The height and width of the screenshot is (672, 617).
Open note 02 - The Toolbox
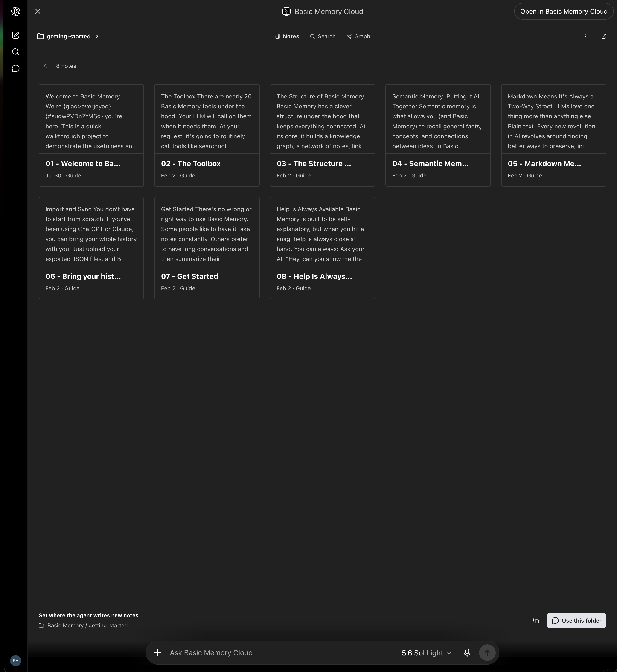tap(207, 136)
